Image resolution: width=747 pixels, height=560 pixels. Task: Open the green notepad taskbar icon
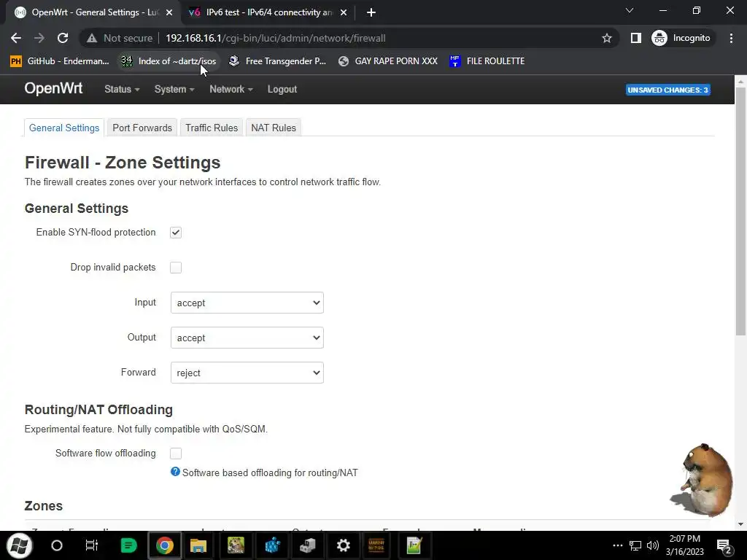(x=414, y=545)
